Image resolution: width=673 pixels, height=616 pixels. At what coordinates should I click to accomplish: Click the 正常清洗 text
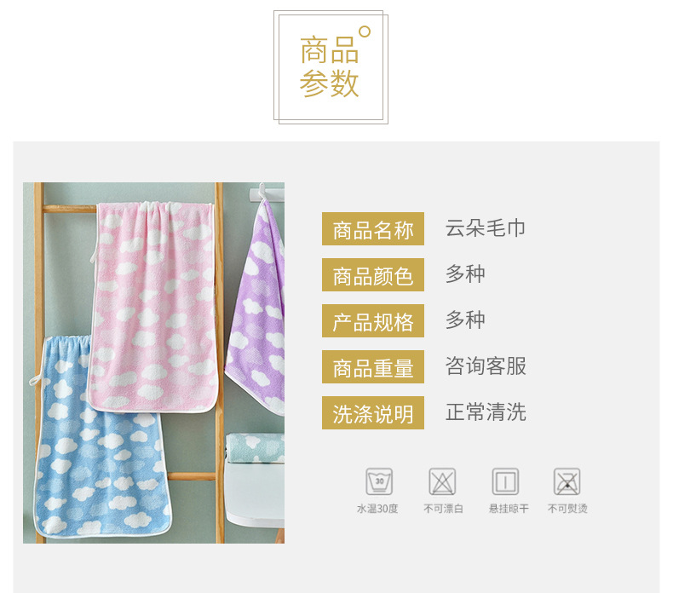click(x=486, y=412)
